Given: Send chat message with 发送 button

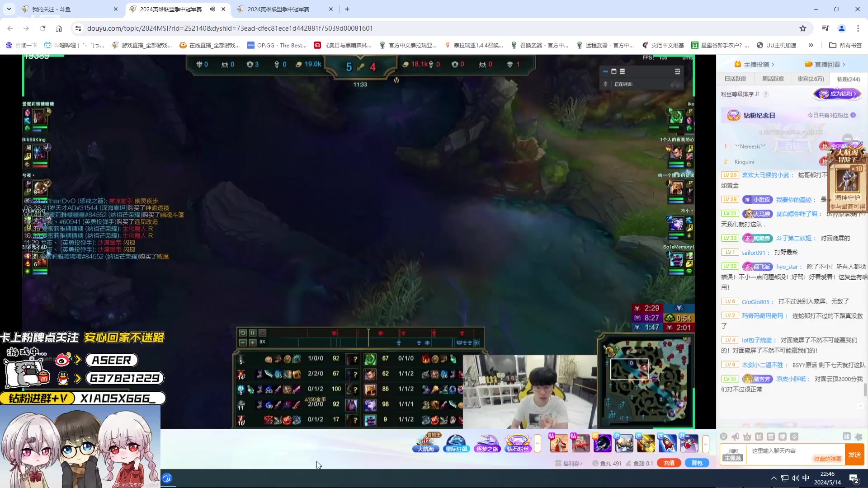Looking at the screenshot, I should point(854,455).
